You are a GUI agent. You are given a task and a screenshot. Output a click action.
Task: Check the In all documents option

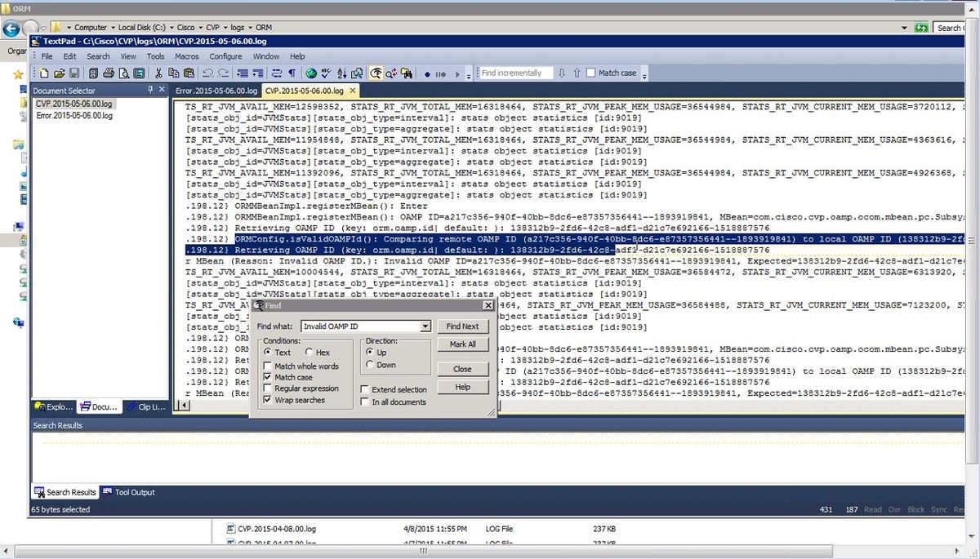coord(364,400)
